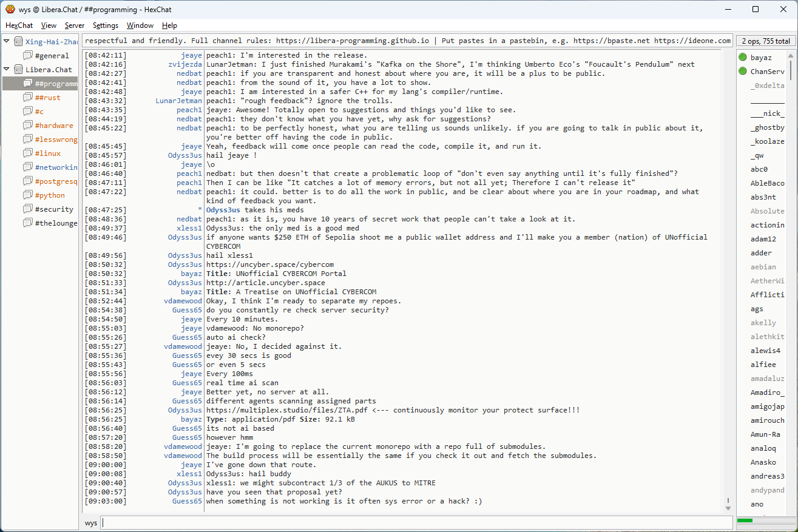Open the View menu
The image size is (798, 532).
click(49, 25)
